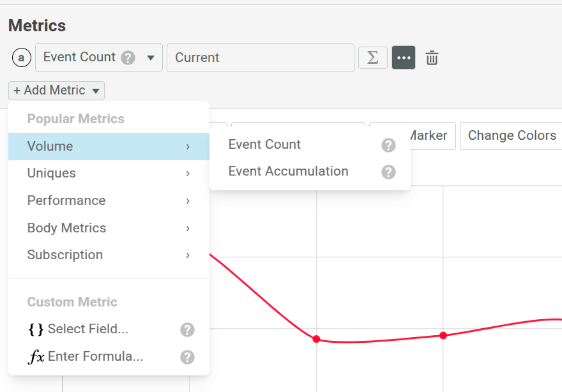Pick Event Count in the Volume submenu
This screenshot has width=562, height=392.
(264, 144)
